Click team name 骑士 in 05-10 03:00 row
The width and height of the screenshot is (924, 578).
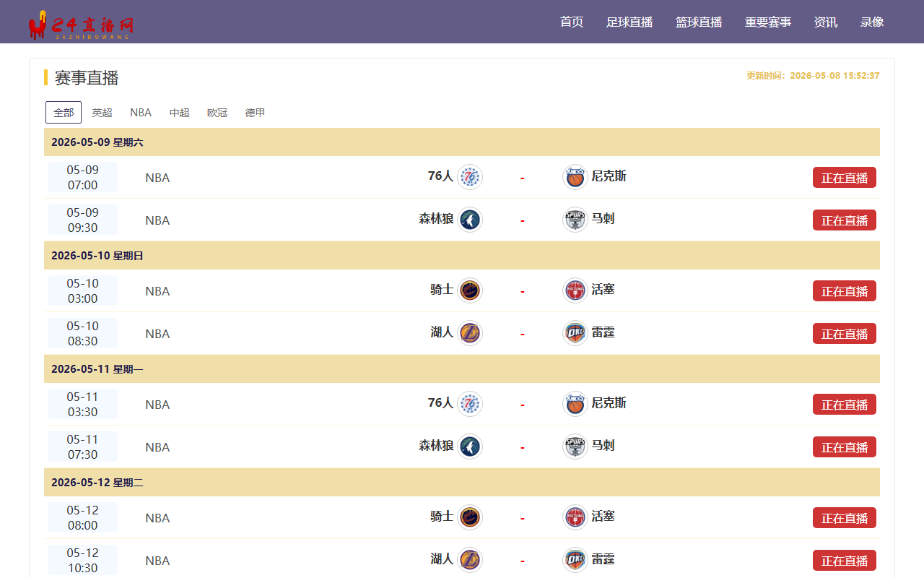coord(442,290)
